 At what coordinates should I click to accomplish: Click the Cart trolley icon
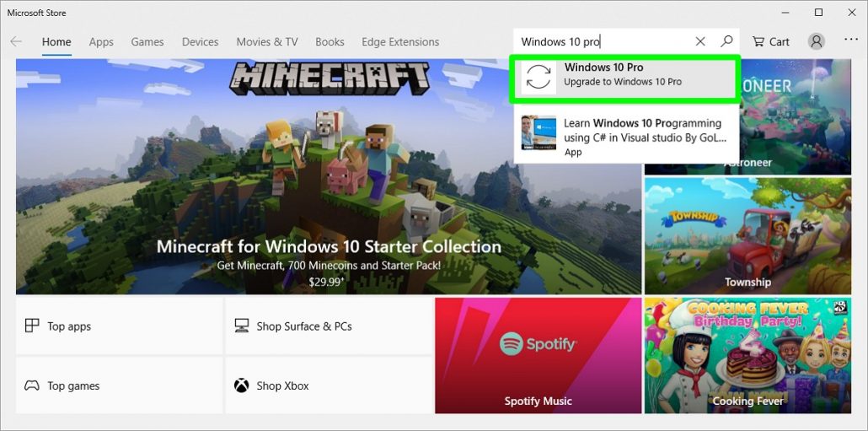pyautogui.click(x=758, y=41)
